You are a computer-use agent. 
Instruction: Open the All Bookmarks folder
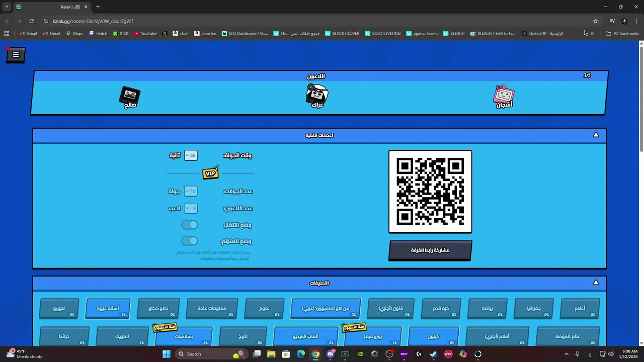click(622, 34)
